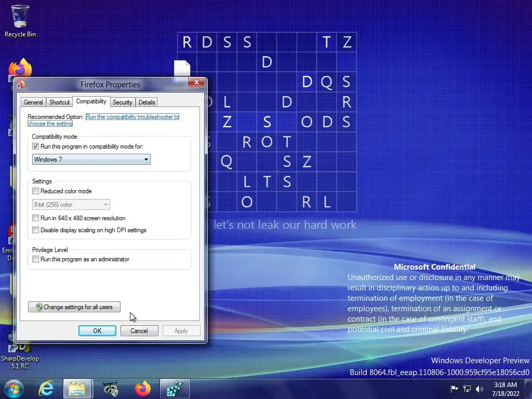Open the Start menu orb
This screenshot has height=399, width=532.
pos(14,389)
